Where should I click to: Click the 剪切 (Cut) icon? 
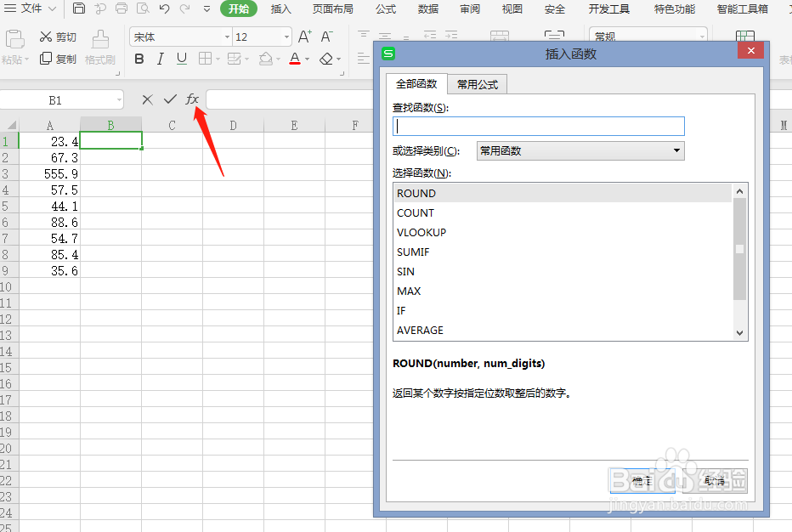[57, 37]
